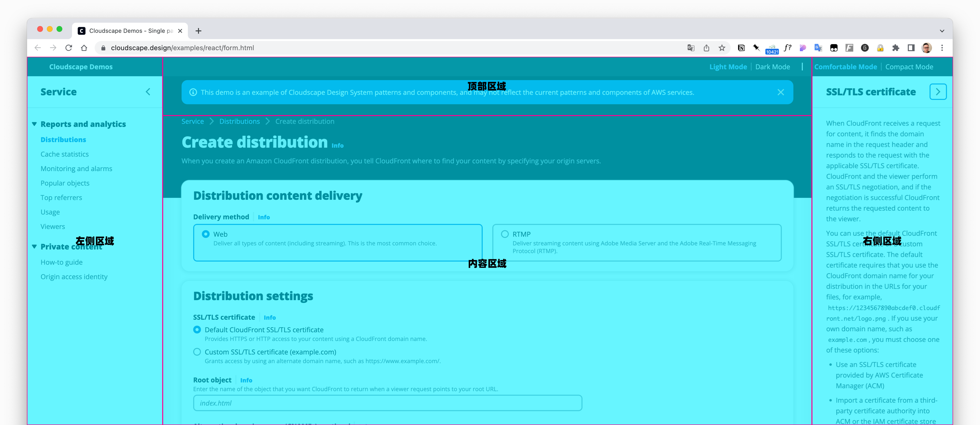Open Distributions in the side navigation
The height and width of the screenshot is (425, 980).
(63, 140)
